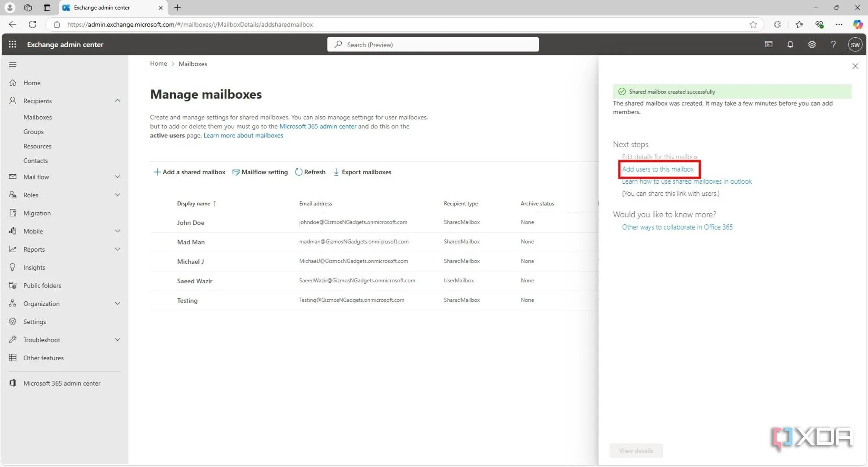Add this page to favorites star
Screen dimensions: 868x467
pos(753,24)
